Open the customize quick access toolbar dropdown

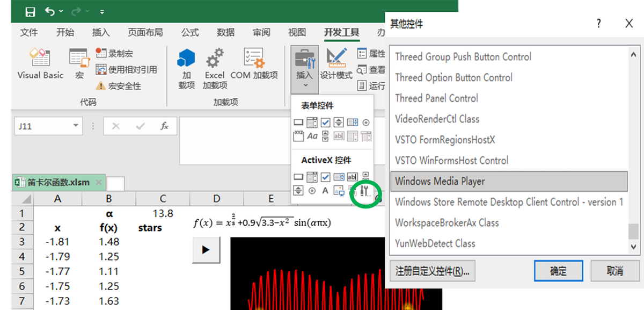click(x=102, y=11)
